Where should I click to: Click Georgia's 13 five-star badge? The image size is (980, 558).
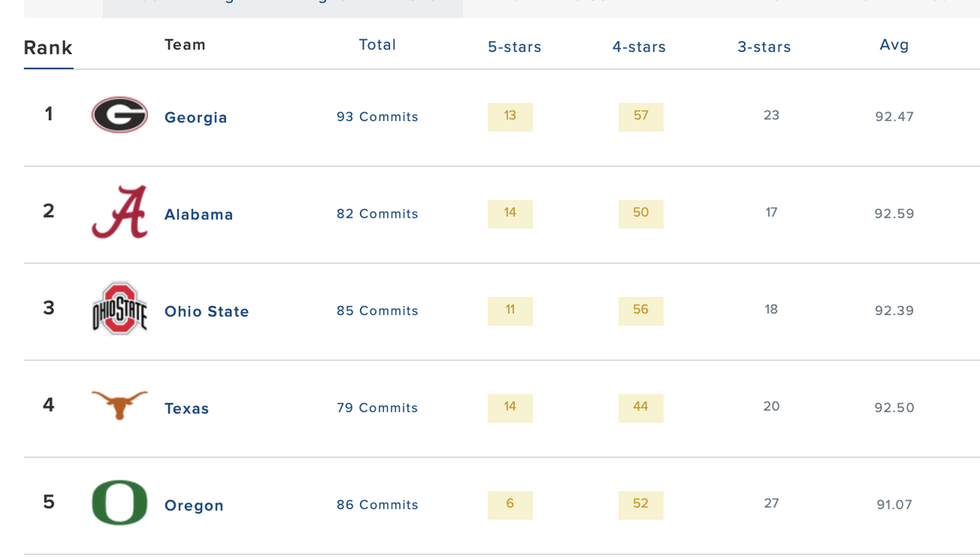click(510, 117)
